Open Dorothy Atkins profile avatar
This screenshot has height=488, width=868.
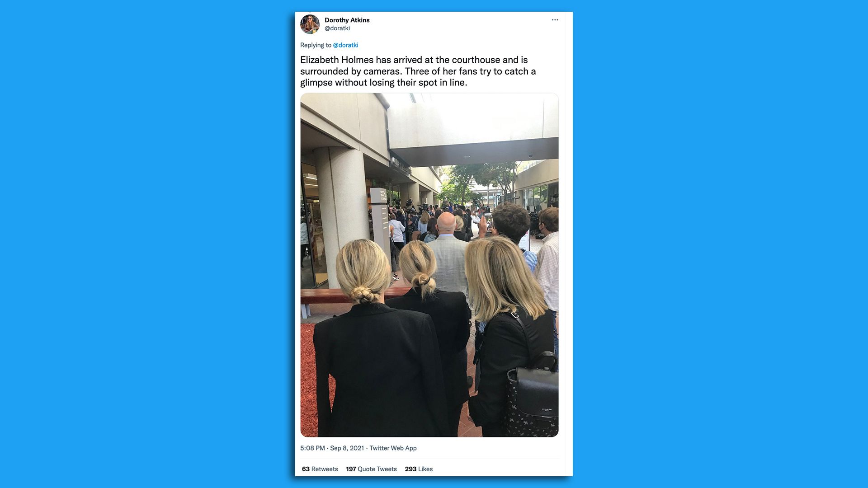click(x=310, y=24)
